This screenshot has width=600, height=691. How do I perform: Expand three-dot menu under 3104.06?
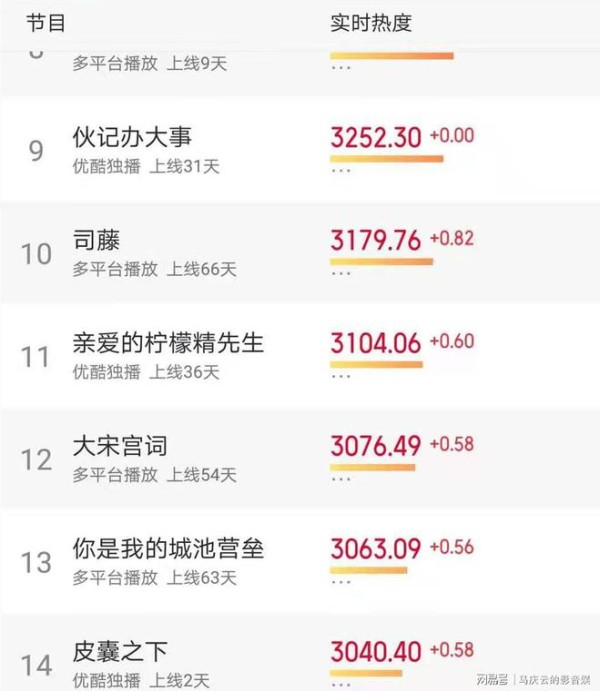point(341,376)
